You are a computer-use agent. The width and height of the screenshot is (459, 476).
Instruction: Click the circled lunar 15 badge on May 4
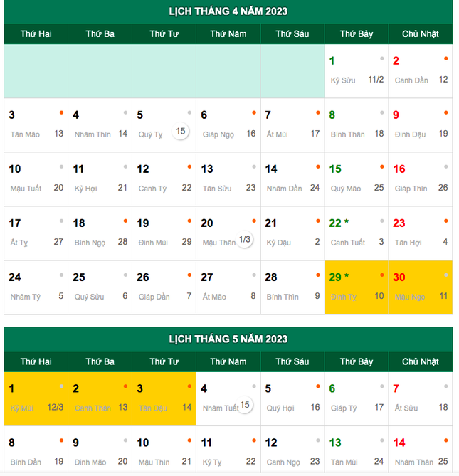point(245,406)
